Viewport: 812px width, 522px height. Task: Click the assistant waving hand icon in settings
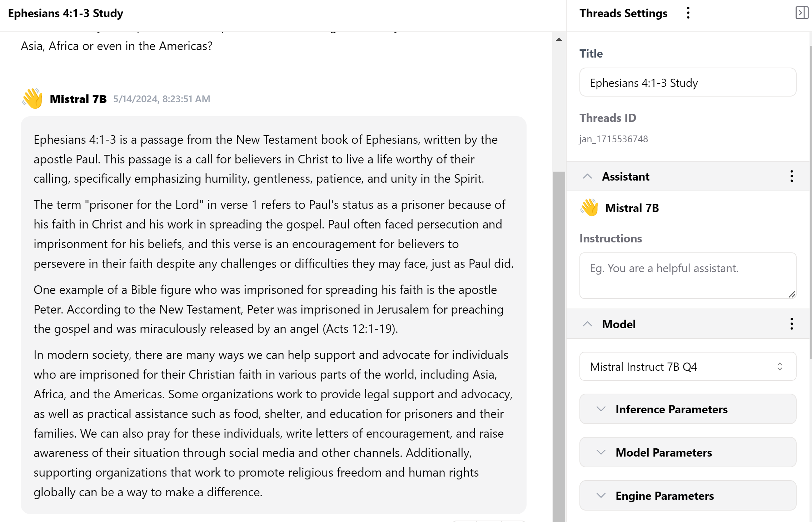click(x=589, y=208)
